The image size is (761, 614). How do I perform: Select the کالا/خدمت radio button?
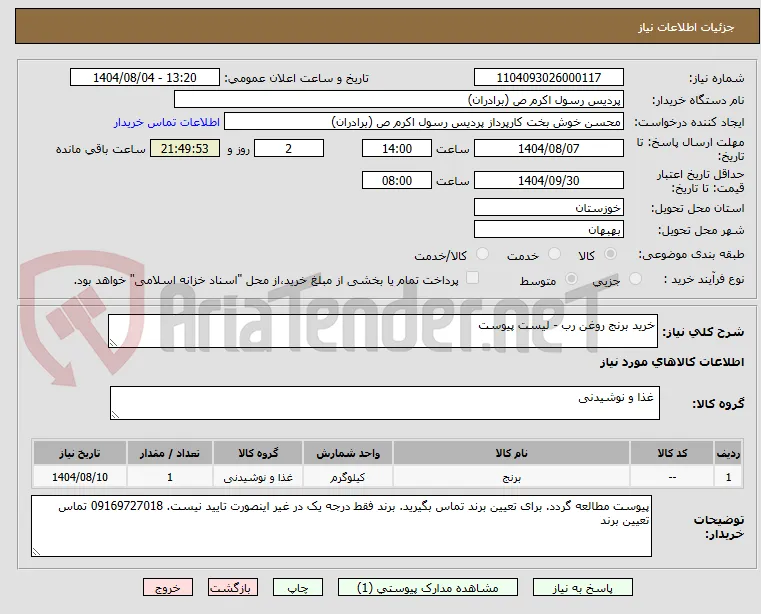point(482,254)
